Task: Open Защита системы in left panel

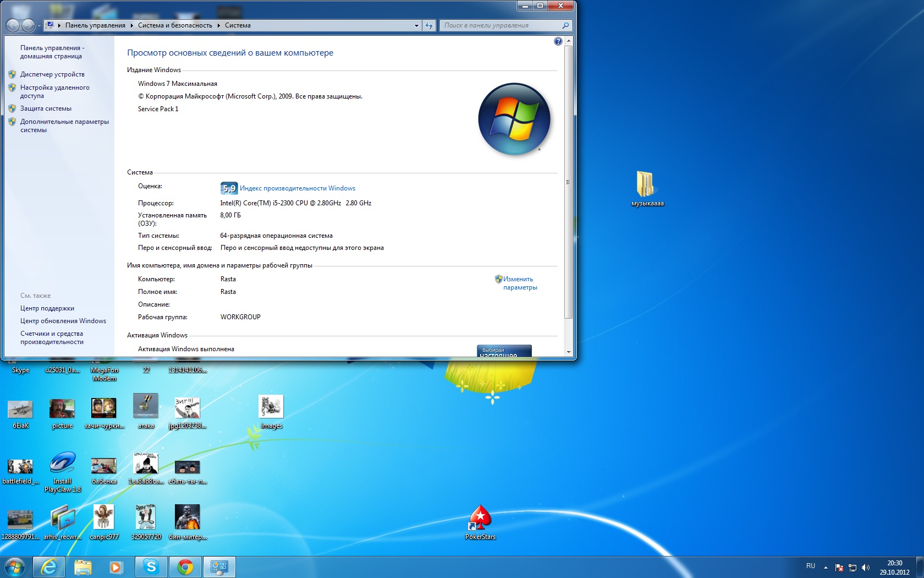Action: point(46,108)
